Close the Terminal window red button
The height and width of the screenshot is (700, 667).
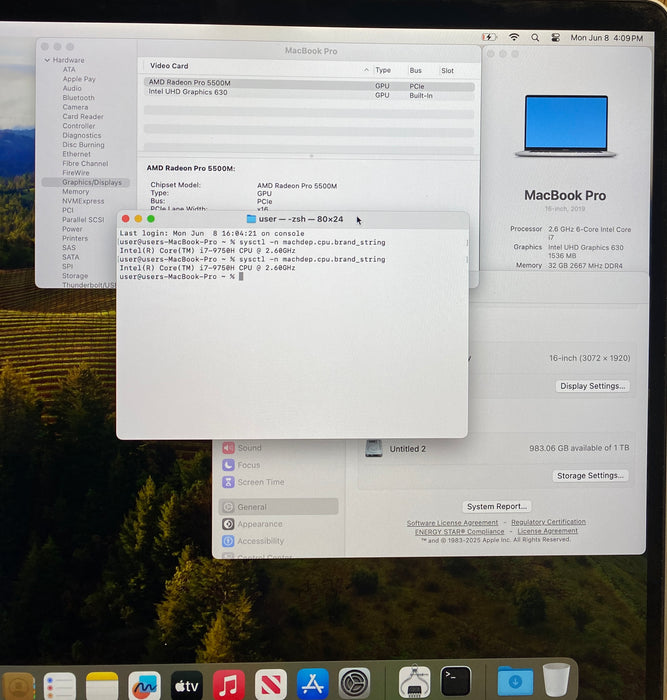pyautogui.click(x=125, y=218)
